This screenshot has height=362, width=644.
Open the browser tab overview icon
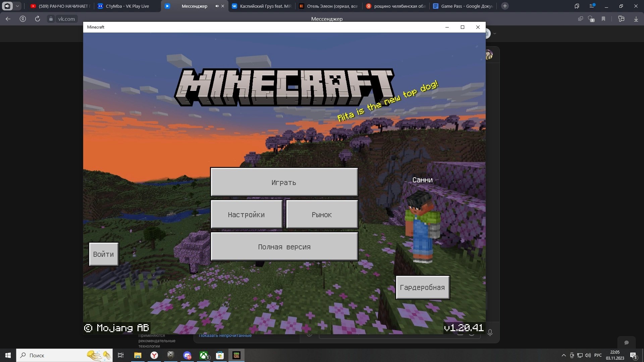[577, 6]
